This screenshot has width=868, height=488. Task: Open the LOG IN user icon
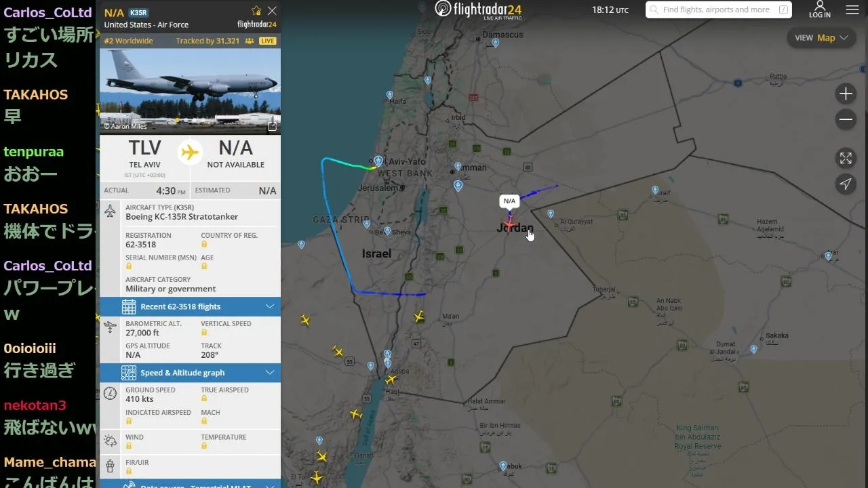point(819,9)
